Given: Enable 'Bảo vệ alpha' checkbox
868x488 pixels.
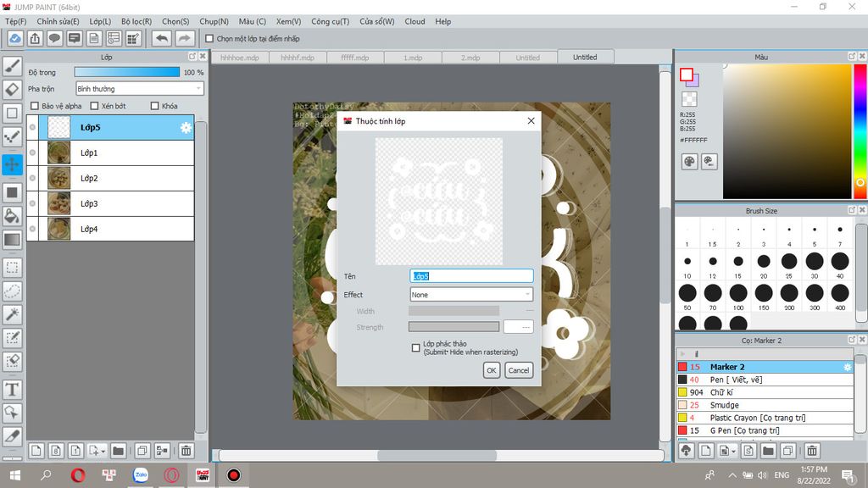Looking at the screenshot, I should [35, 106].
